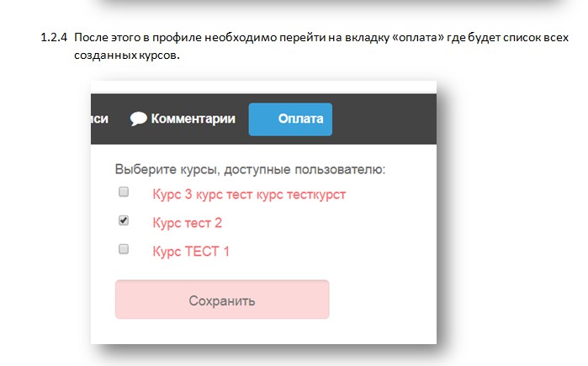Viewport: 588px width, 366px height.
Task: Tick the Курс ТЕСТ 1 checkbox
Action: tap(124, 249)
